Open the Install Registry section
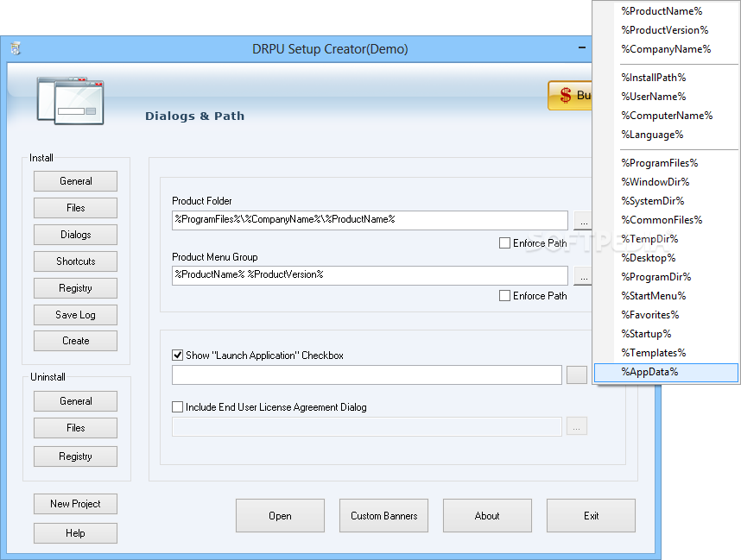This screenshot has width=741, height=560. [x=76, y=288]
